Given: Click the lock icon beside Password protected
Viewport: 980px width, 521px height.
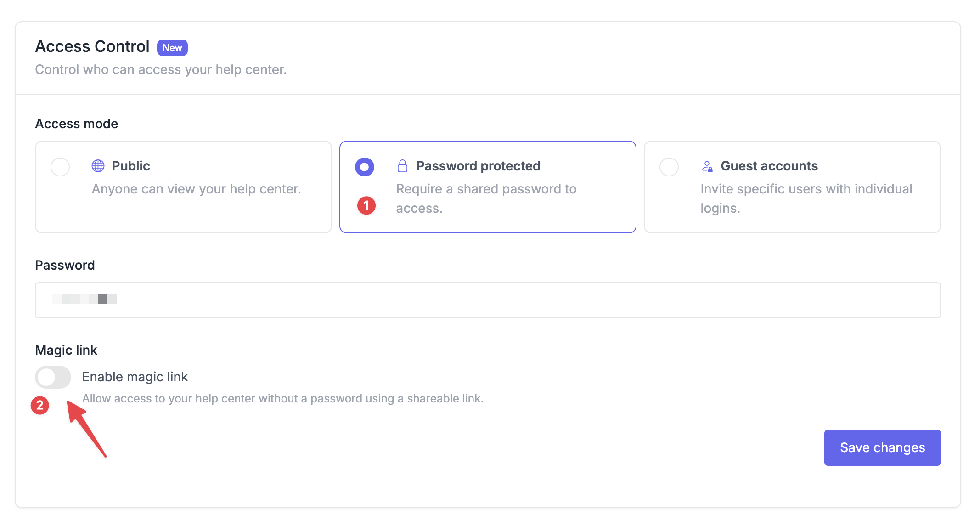Looking at the screenshot, I should [402, 166].
